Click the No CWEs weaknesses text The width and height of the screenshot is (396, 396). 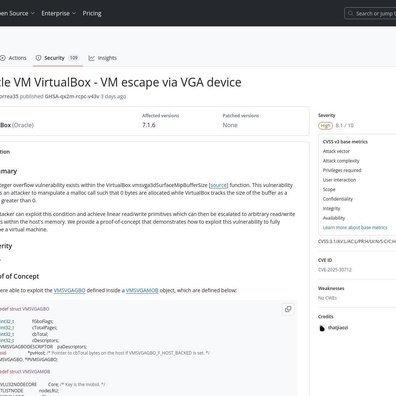tap(327, 298)
